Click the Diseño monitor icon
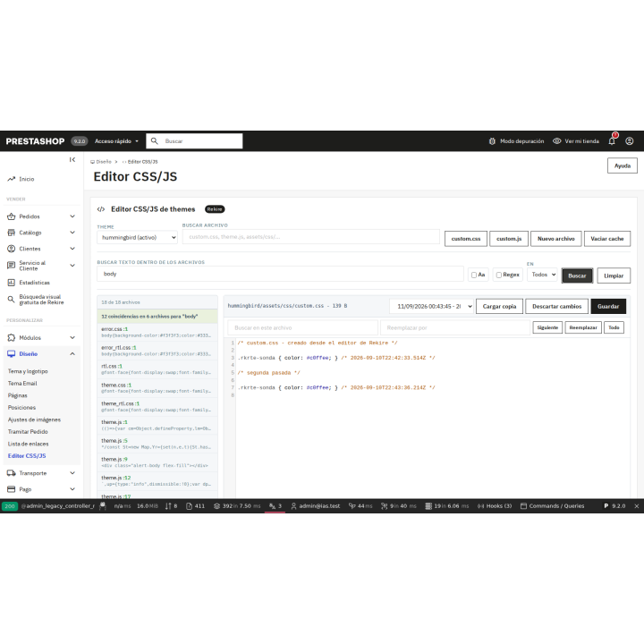 click(11, 353)
